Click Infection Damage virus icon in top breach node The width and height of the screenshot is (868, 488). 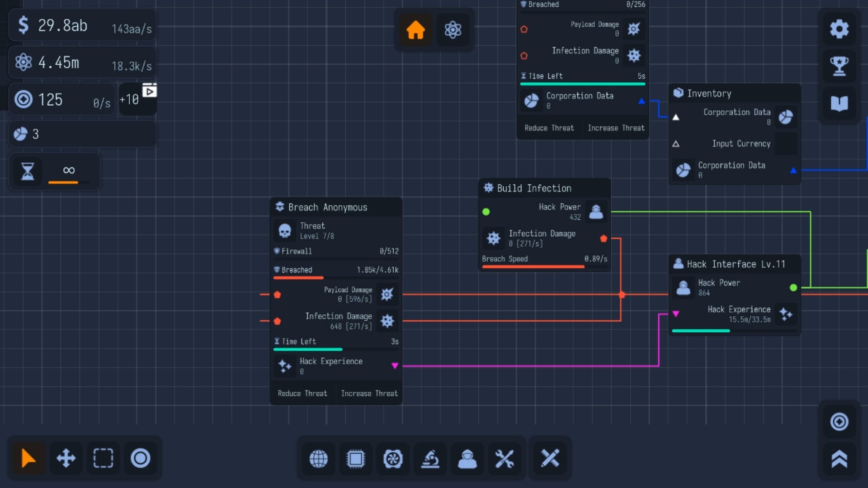click(634, 56)
